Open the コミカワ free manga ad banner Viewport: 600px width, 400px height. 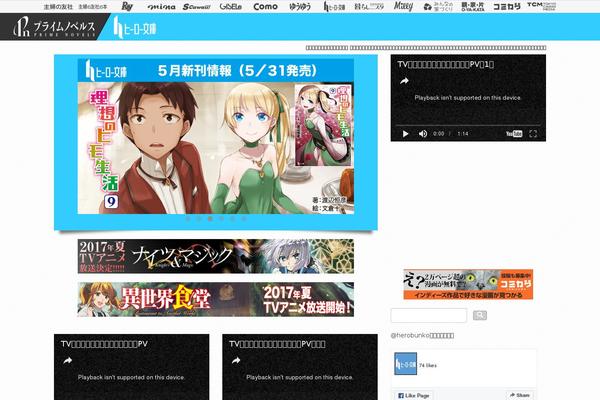tap(468, 284)
